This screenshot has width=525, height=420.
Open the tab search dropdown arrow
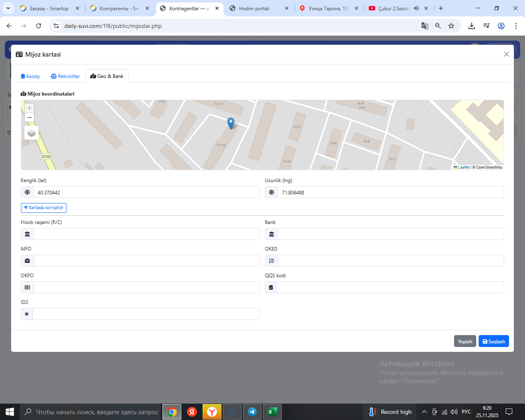coord(8,8)
